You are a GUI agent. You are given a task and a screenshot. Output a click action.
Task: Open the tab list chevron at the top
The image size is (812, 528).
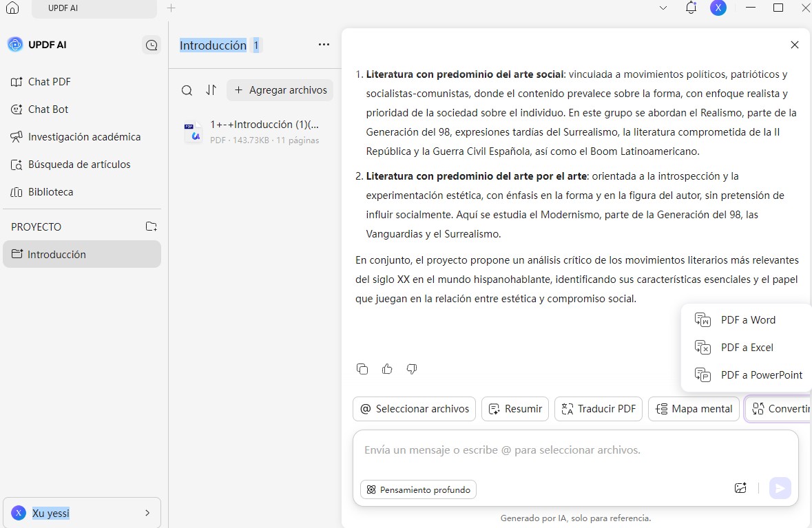663,8
